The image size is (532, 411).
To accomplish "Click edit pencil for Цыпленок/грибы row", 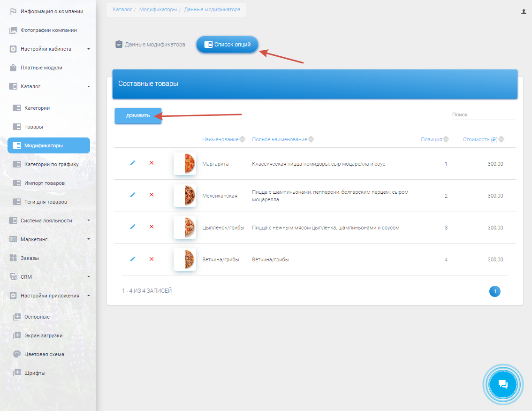I will tap(132, 227).
